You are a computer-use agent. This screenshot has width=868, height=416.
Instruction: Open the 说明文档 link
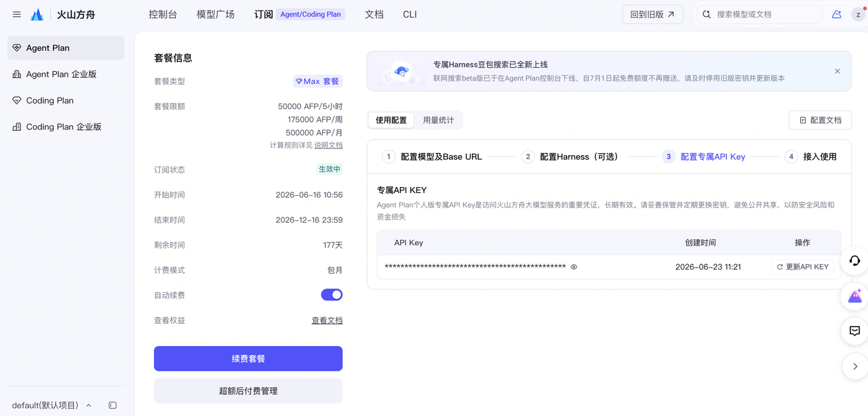[328, 145]
